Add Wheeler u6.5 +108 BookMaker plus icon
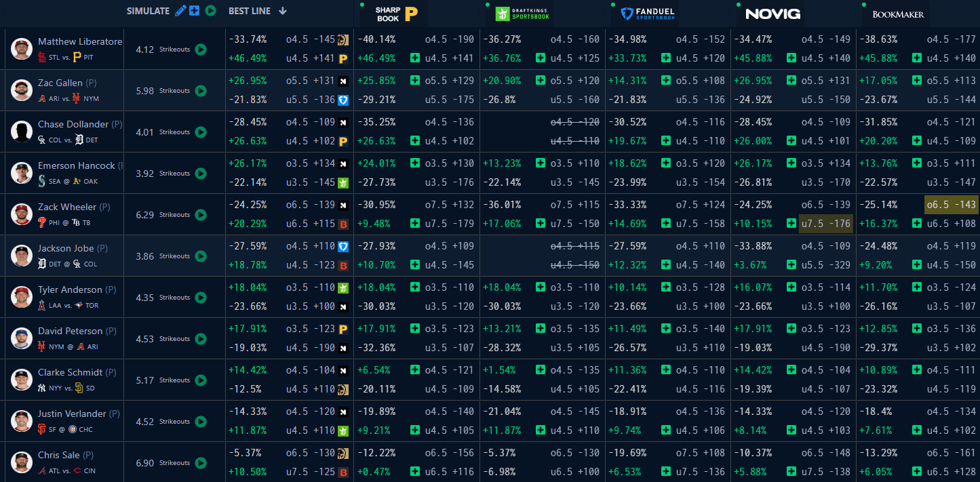 click(917, 224)
